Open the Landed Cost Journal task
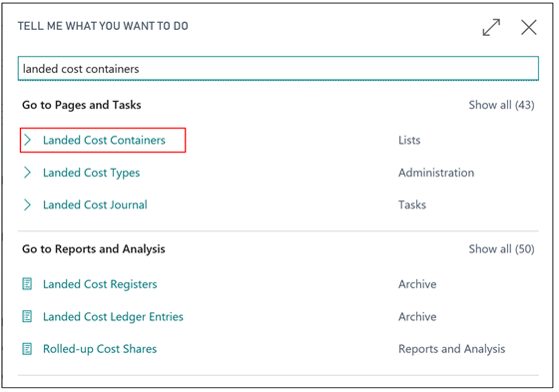 pos(95,204)
